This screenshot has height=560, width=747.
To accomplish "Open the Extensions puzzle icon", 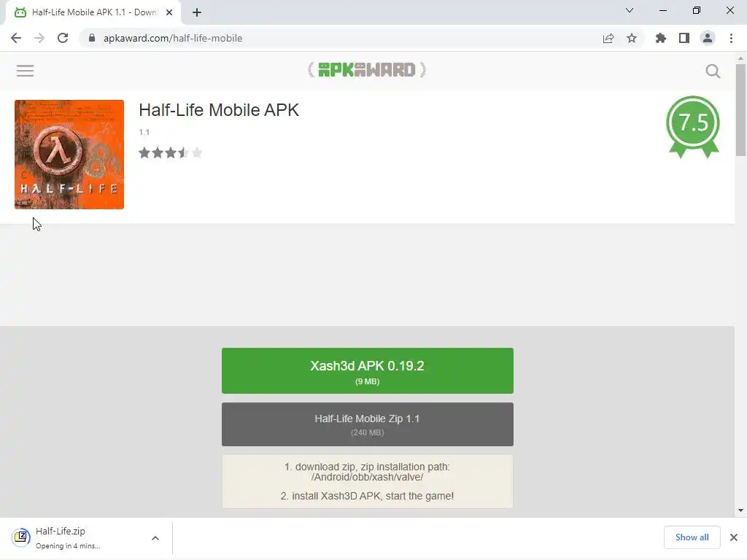I will (x=661, y=38).
